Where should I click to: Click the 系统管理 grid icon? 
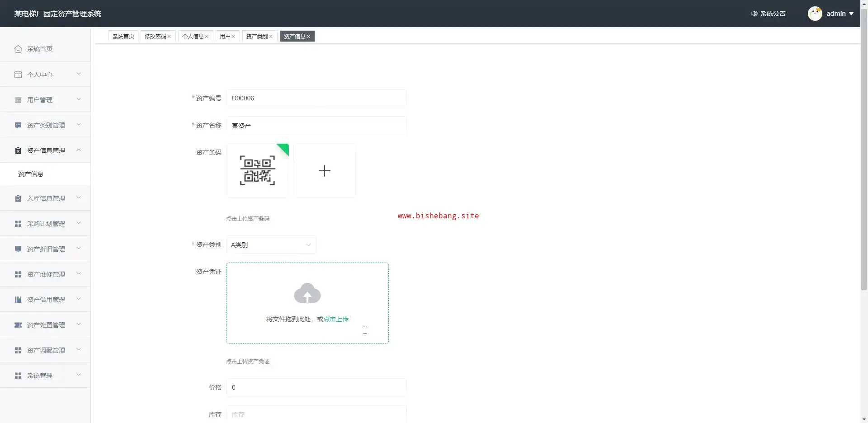pyautogui.click(x=18, y=376)
